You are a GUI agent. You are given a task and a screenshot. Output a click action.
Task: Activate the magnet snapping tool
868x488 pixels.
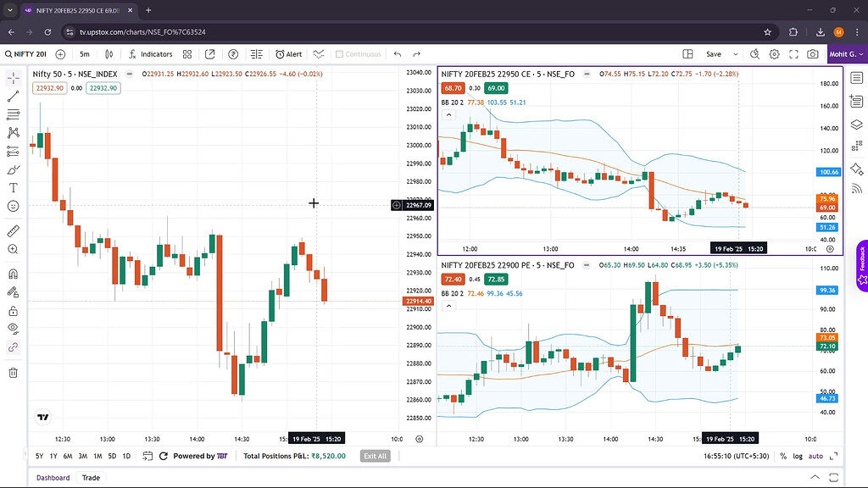pos(13,274)
